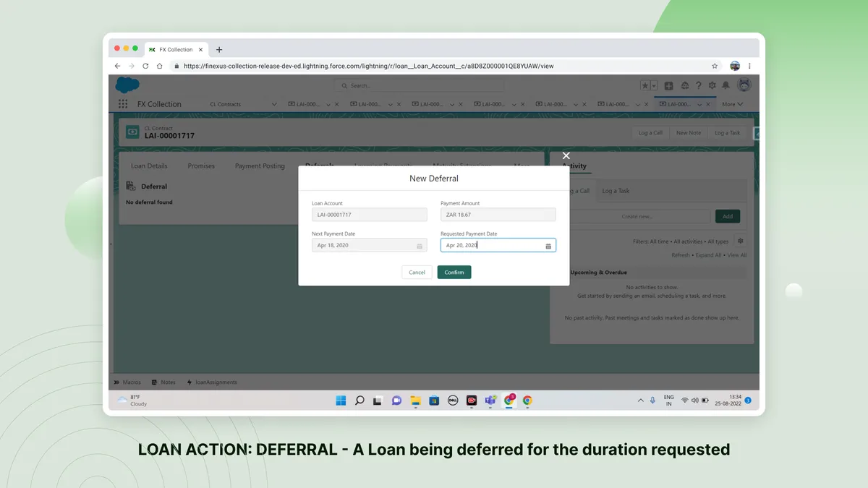Open Microsoft Teams from the taskbar

click(x=490, y=400)
